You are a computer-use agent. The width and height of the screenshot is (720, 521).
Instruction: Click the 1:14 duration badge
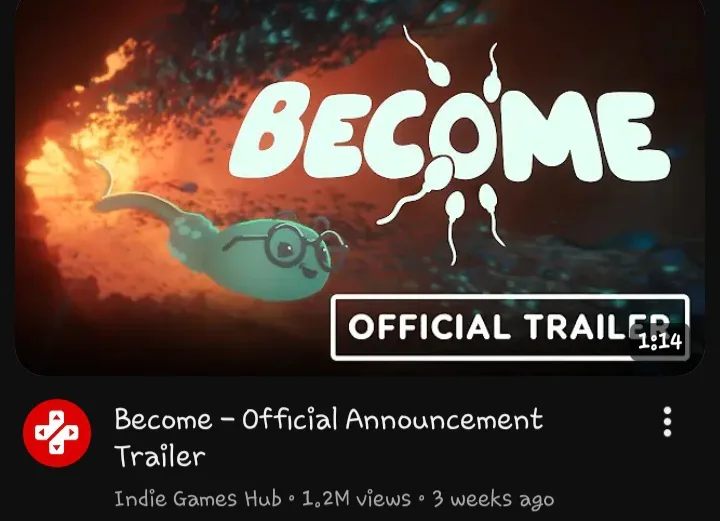(660, 342)
